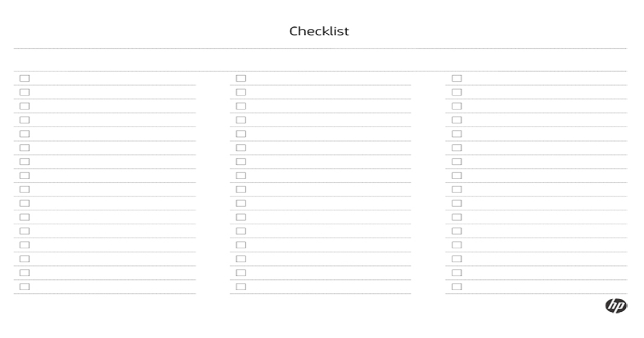The width and height of the screenshot is (644, 338).
Task: Check the first checkbox in middle column
Action: pos(241,78)
